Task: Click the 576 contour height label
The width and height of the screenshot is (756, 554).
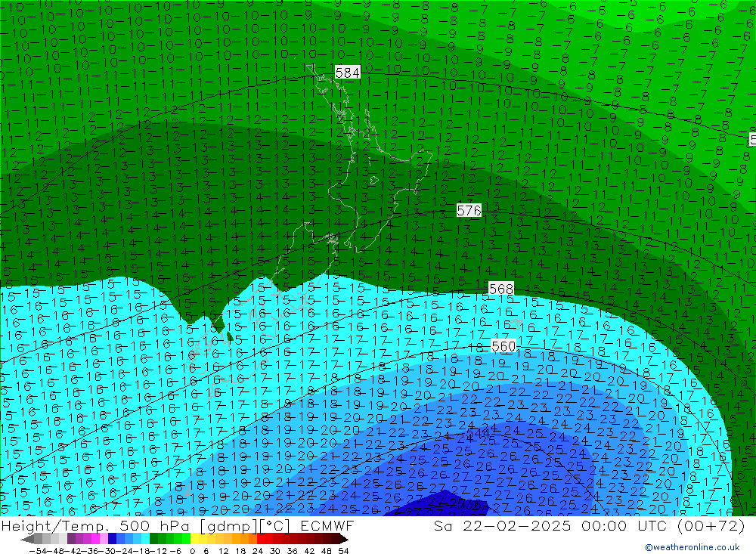Action: 469,210
